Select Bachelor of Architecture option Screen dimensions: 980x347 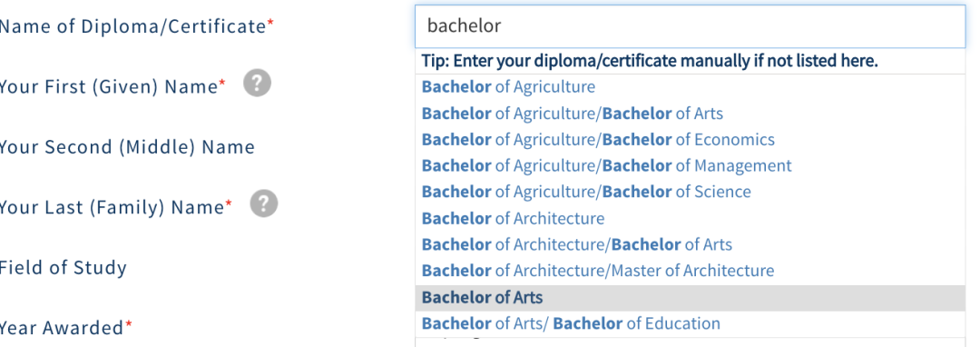coord(690,218)
